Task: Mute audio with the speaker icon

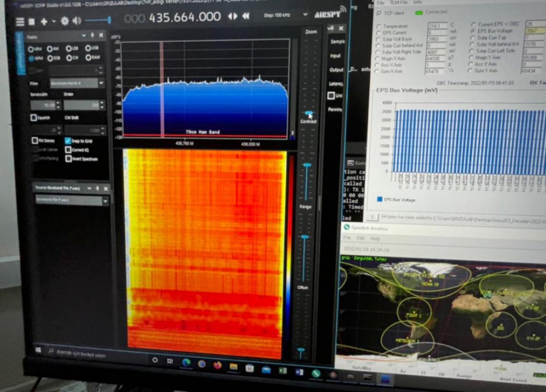Action: pyautogui.click(x=76, y=20)
